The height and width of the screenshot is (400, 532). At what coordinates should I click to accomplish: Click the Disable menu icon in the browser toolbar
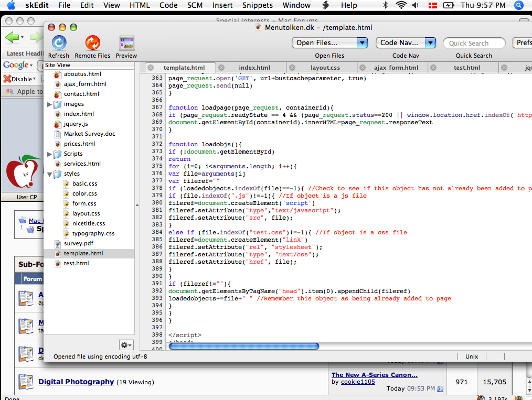[7, 79]
